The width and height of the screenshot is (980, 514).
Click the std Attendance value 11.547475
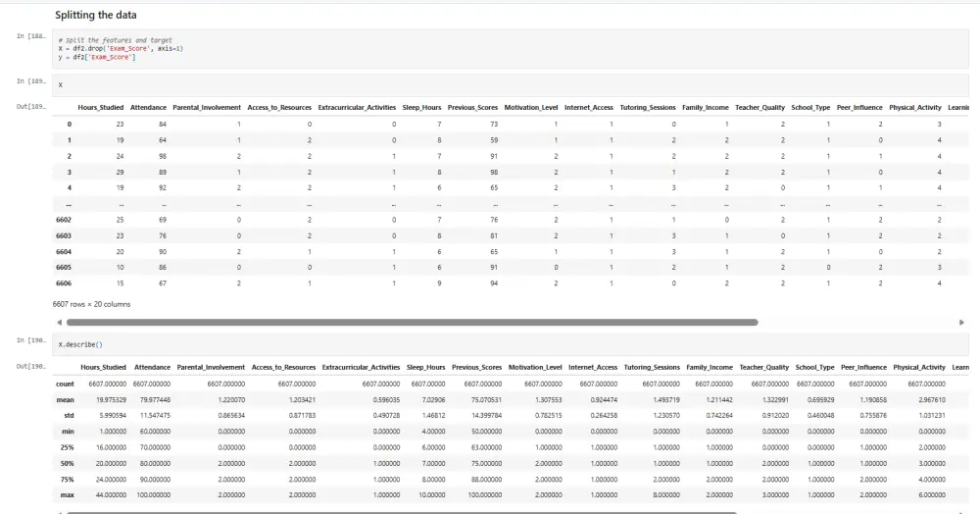tap(155, 416)
